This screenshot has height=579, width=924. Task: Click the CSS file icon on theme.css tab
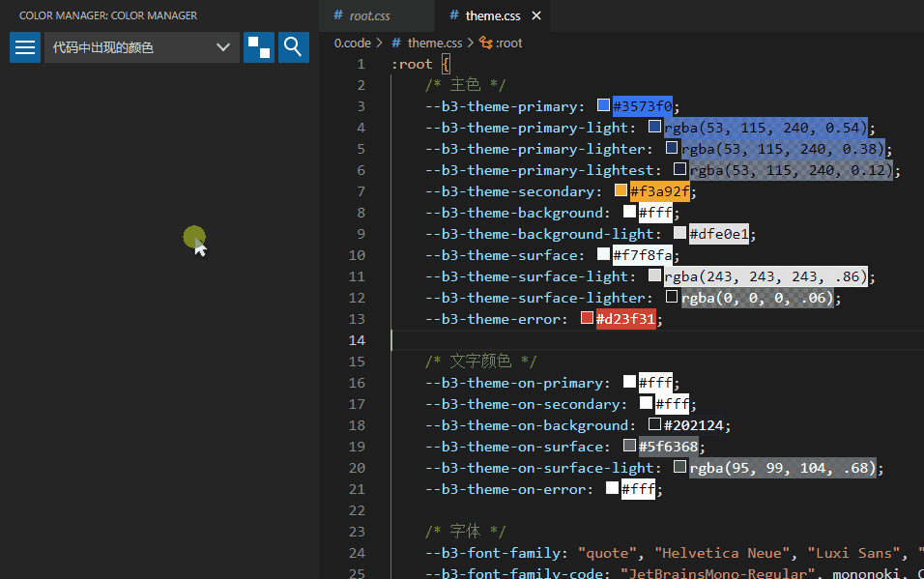454,16
